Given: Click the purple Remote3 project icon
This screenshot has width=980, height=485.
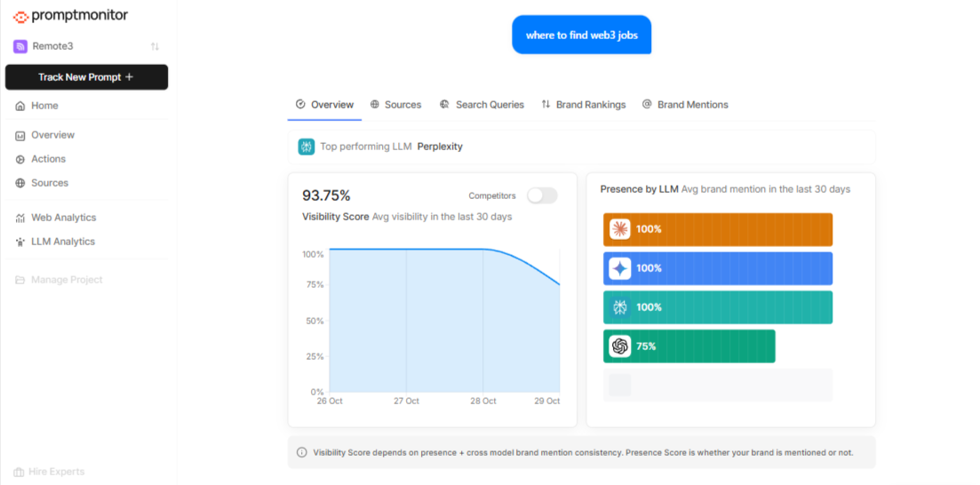Looking at the screenshot, I should point(20,46).
